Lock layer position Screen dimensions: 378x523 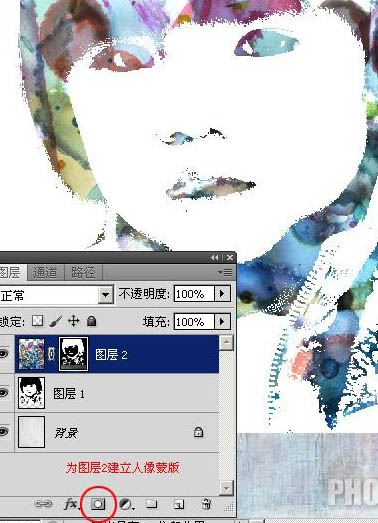[x=73, y=321]
